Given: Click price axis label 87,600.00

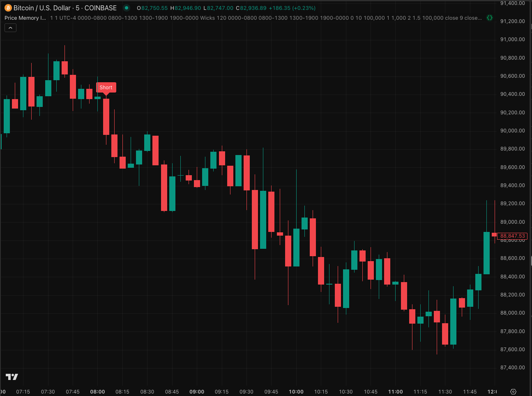Looking at the screenshot, I should click(x=512, y=350).
